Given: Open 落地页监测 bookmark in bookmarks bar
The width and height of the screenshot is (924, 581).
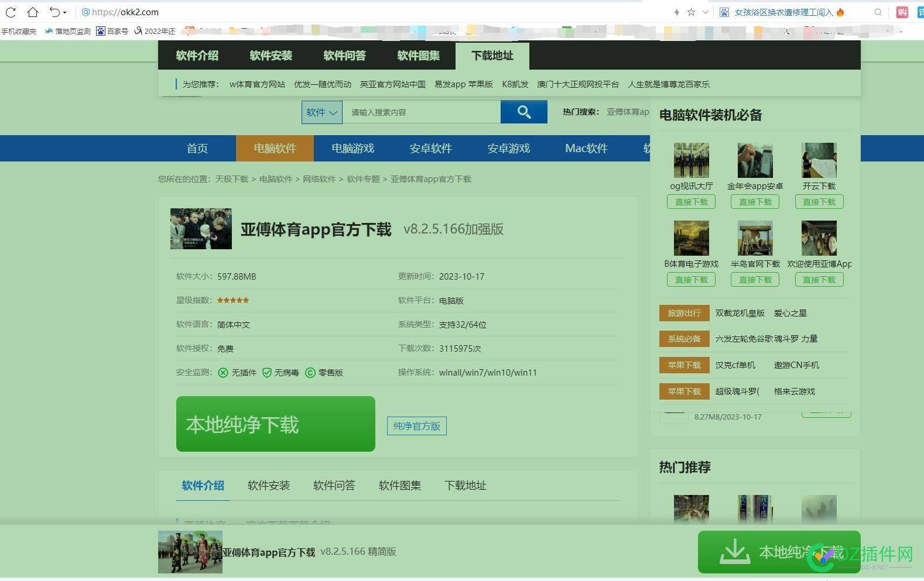Looking at the screenshot, I should point(68,31).
